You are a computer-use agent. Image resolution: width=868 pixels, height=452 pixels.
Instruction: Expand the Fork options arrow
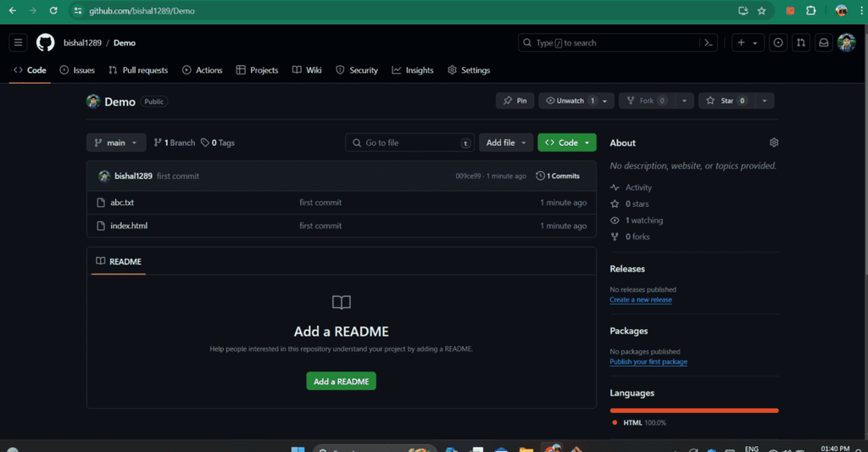684,101
